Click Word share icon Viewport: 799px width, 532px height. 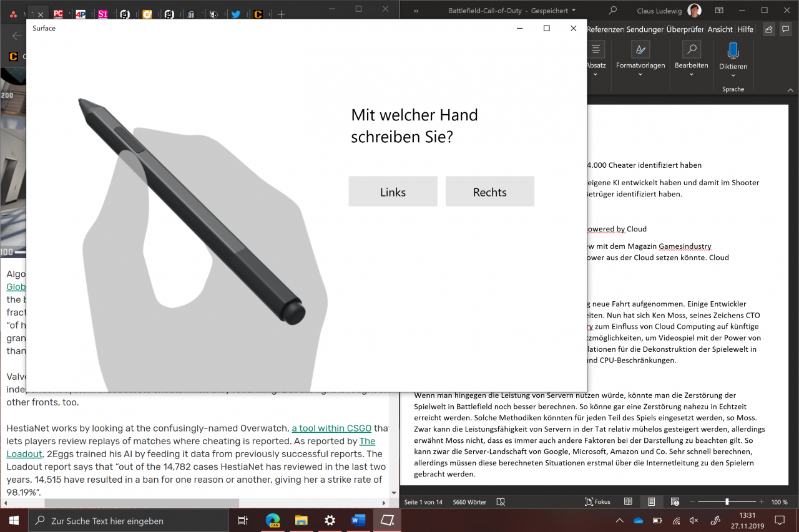coord(769,29)
